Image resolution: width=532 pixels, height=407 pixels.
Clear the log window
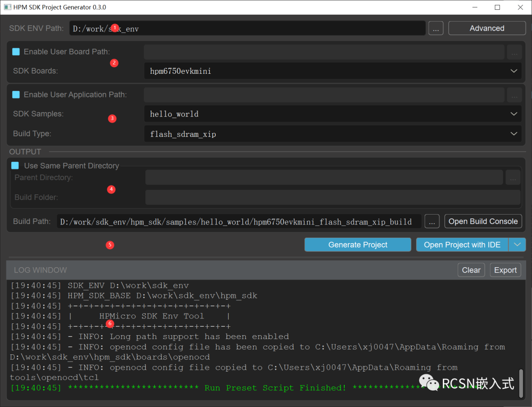point(471,270)
